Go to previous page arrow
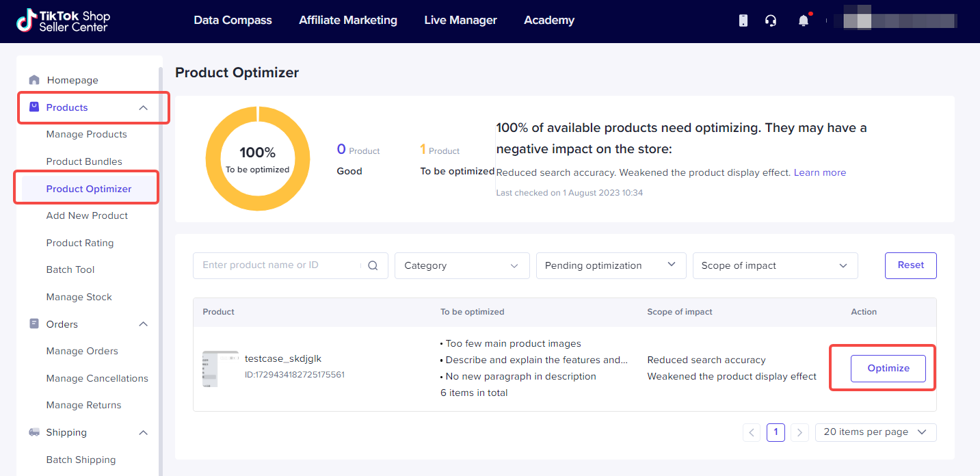 [x=752, y=432]
